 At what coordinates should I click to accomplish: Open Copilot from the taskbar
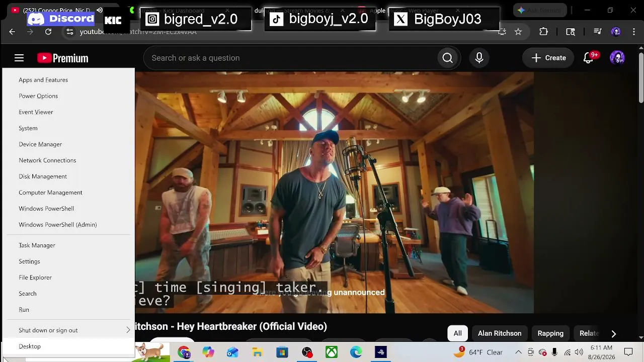208,352
